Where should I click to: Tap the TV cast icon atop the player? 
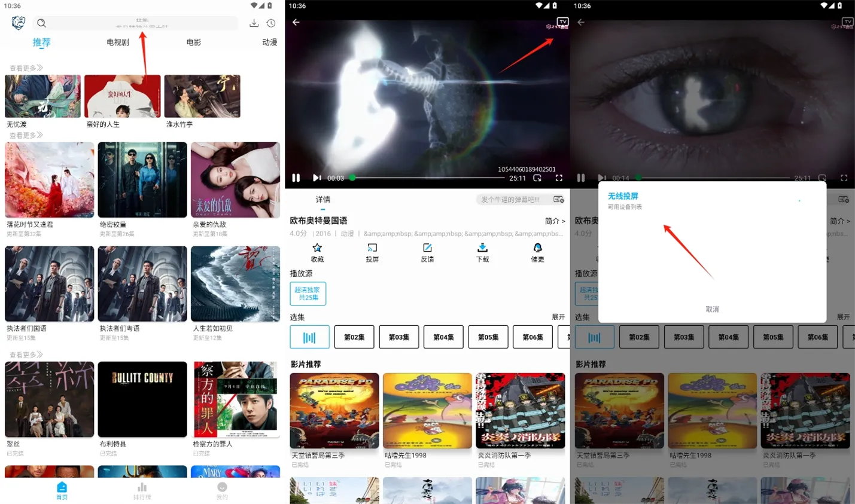562,22
